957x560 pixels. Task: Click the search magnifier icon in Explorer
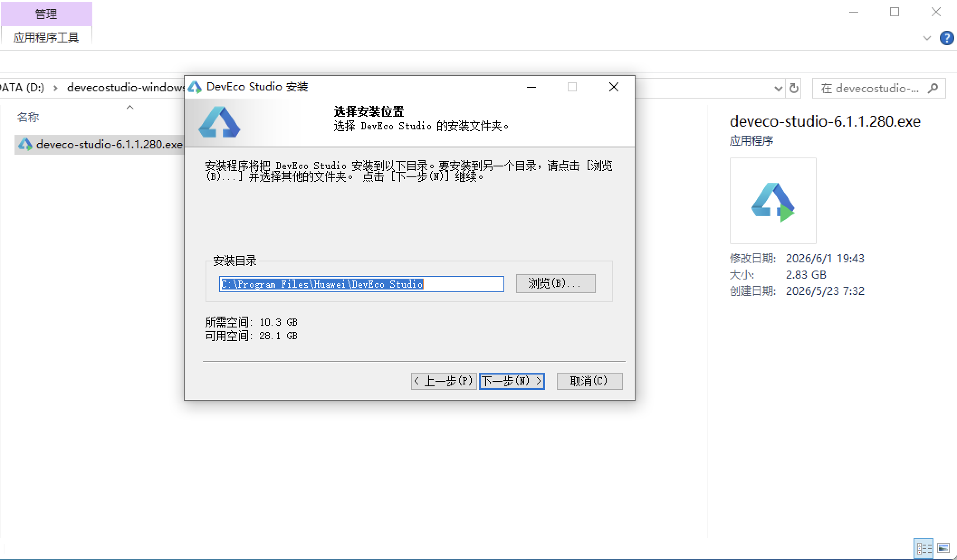(x=933, y=88)
